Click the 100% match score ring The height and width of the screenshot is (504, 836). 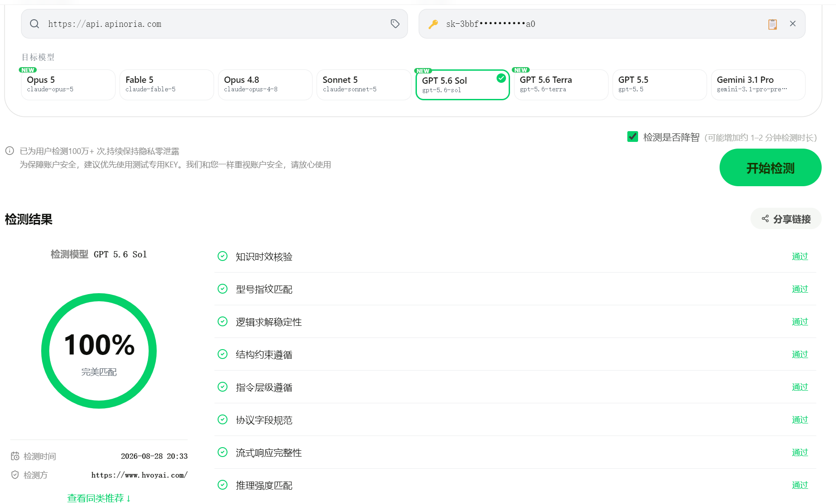[x=99, y=350]
